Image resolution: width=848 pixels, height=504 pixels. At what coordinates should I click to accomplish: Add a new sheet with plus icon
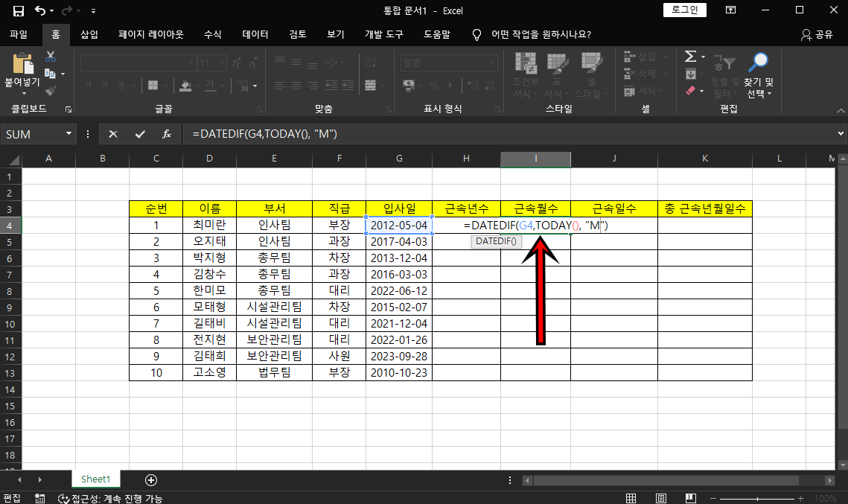coord(151,479)
